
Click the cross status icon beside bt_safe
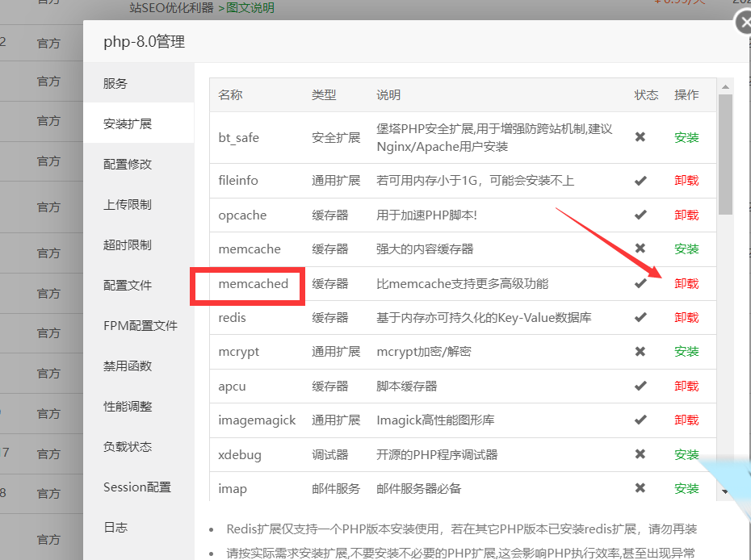(640, 137)
